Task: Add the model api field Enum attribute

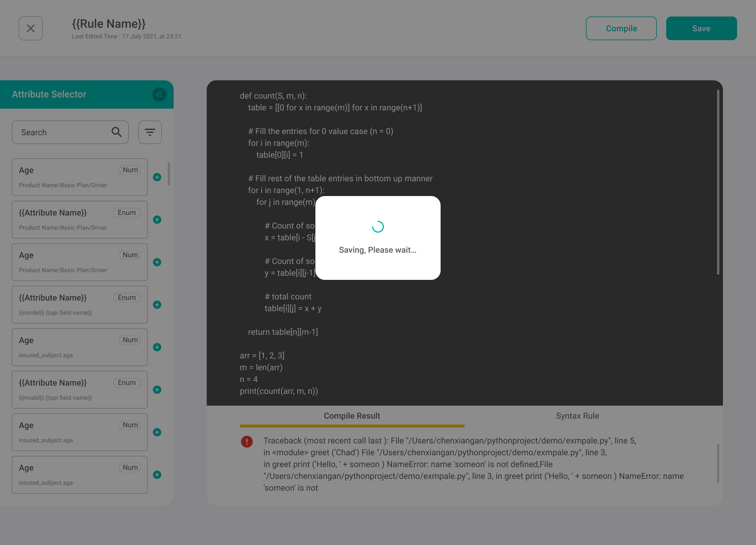Action: click(x=157, y=305)
